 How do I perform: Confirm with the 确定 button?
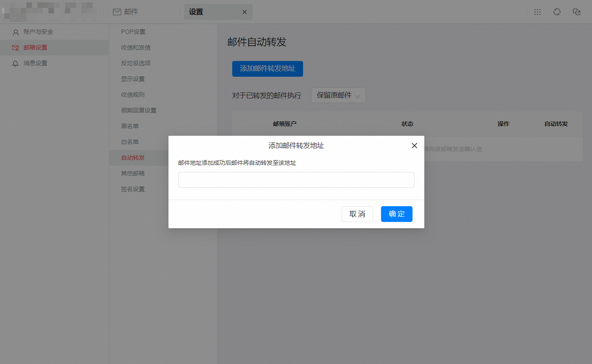click(x=397, y=214)
